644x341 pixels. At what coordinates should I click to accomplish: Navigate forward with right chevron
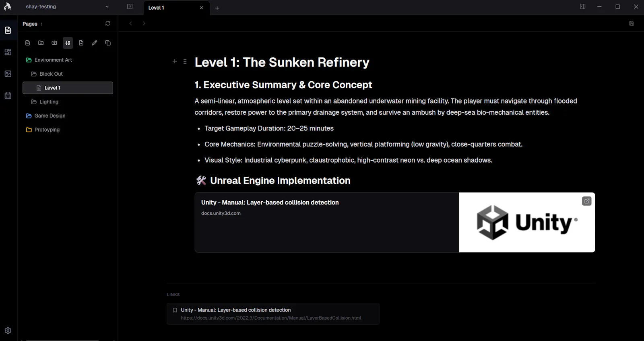(144, 23)
